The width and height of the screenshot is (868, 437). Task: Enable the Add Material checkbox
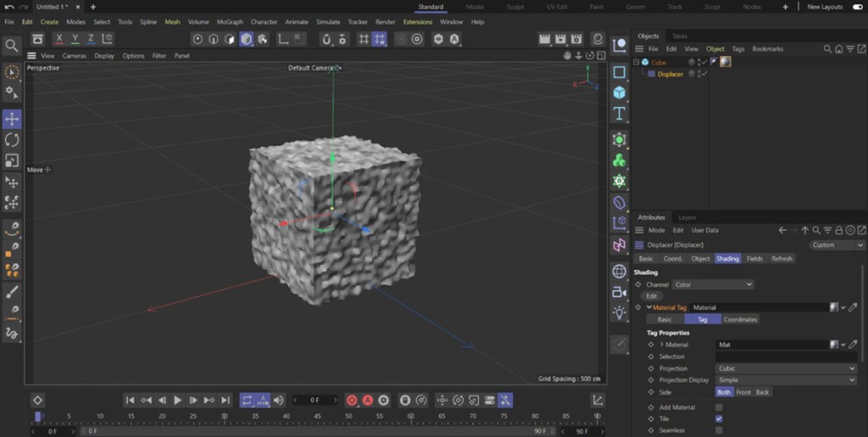point(719,407)
